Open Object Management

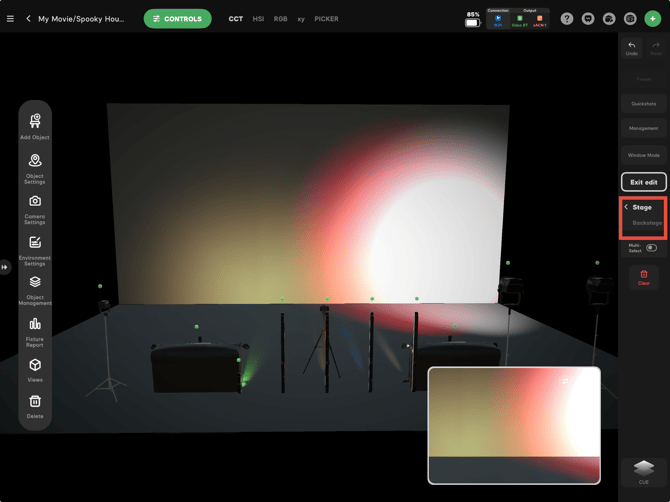tap(35, 291)
